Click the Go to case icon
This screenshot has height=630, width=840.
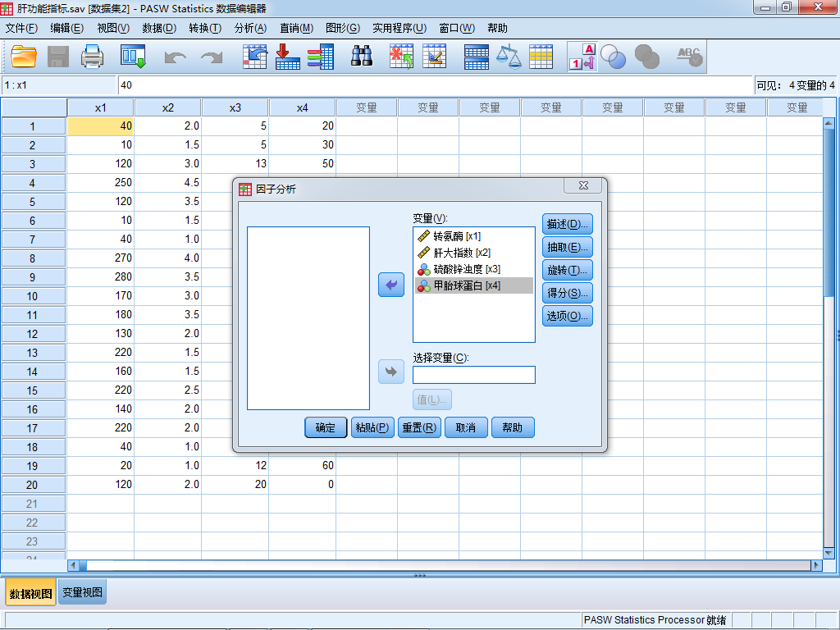pos(254,57)
